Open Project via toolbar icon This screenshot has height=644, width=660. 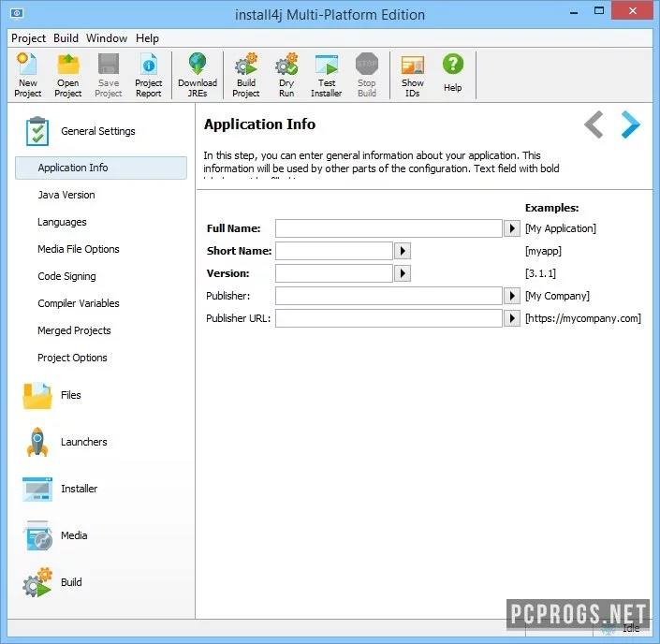pyautogui.click(x=68, y=75)
